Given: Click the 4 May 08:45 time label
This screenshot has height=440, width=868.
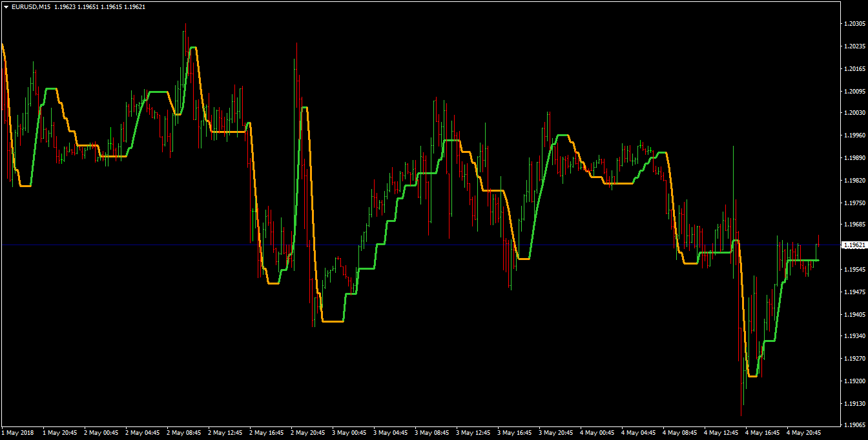Looking at the screenshot, I should [680, 433].
